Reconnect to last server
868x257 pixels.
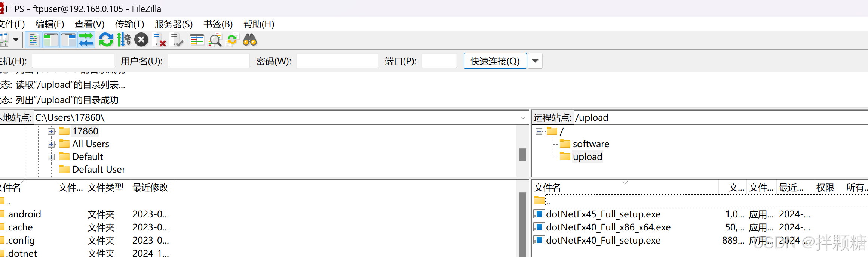[x=177, y=40]
